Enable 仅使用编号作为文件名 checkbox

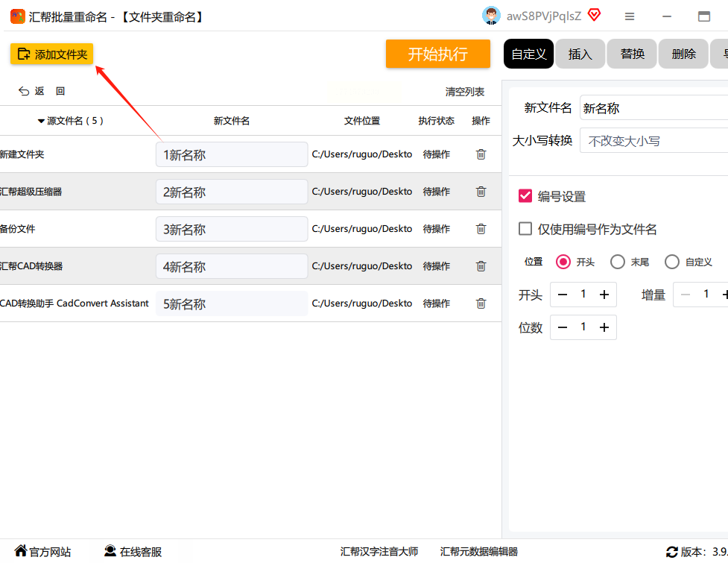525,229
